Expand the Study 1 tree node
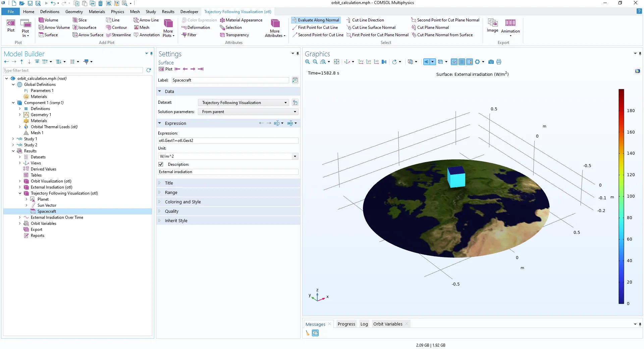 pyautogui.click(x=13, y=139)
